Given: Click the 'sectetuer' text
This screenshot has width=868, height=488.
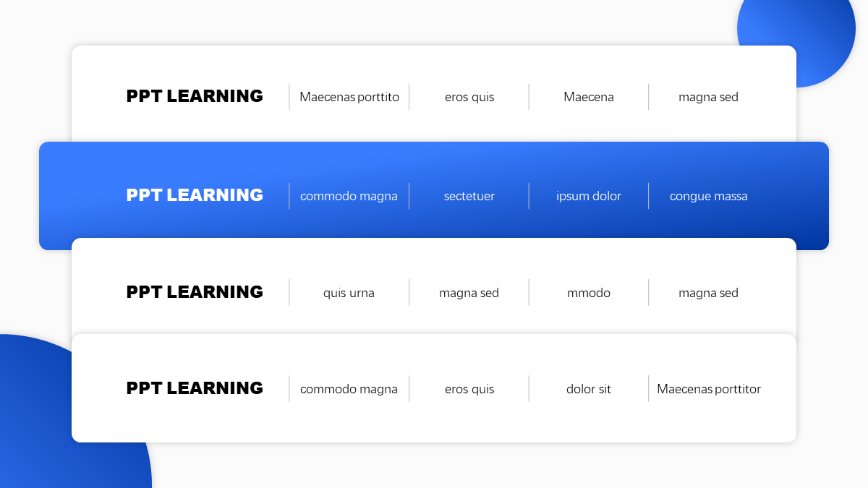Looking at the screenshot, I should pyautogui.click(x=469, y=196).
